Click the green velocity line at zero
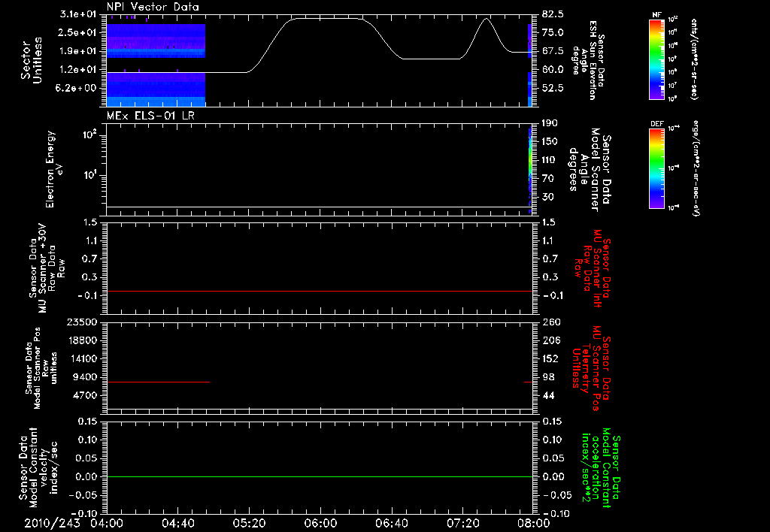The height and width of the screenshot is (532, 770). (x=320, y=476)
